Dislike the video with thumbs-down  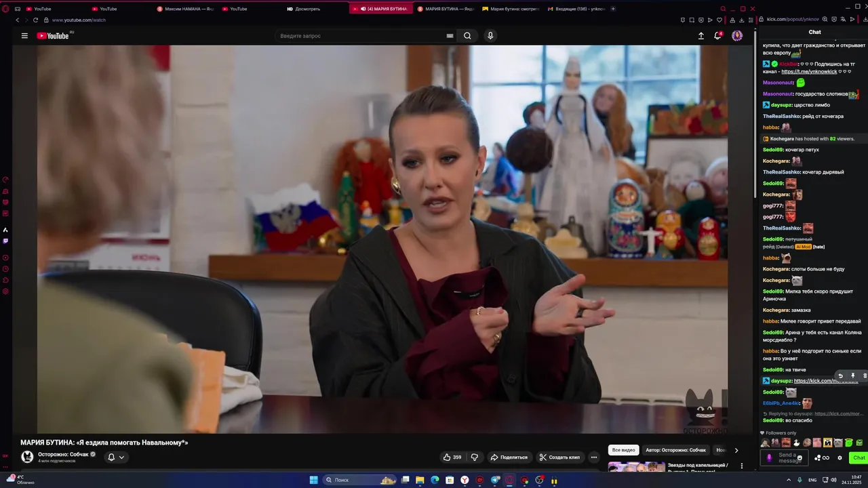point(475,457)
